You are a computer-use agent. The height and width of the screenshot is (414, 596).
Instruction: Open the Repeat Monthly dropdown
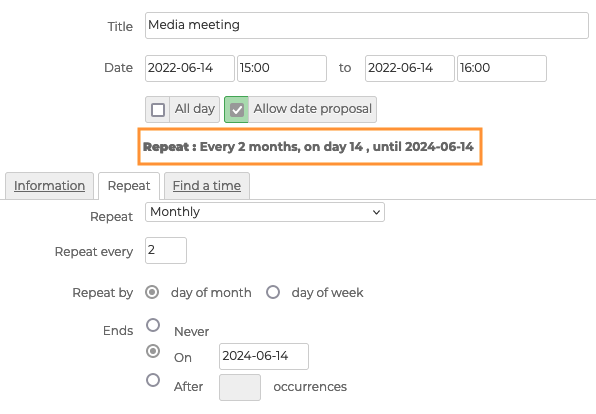click(265, 212)
